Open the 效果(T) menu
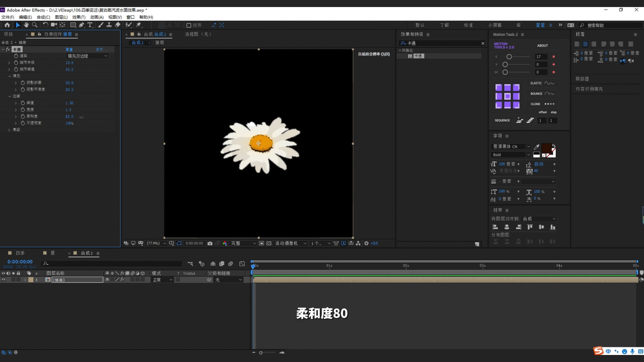Viewport: 644px width, 362px height. pos(78,17)
